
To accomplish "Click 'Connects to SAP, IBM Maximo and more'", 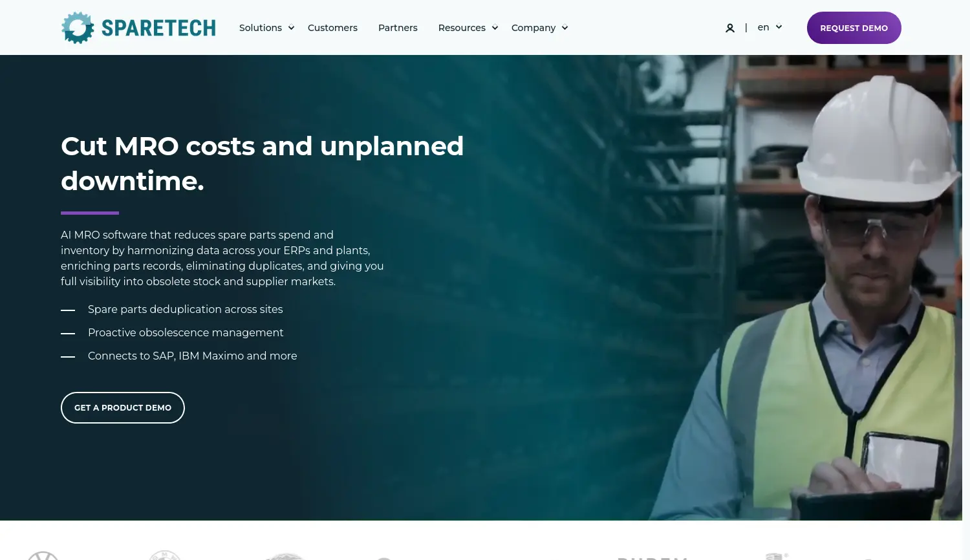I will pos(192,356).
